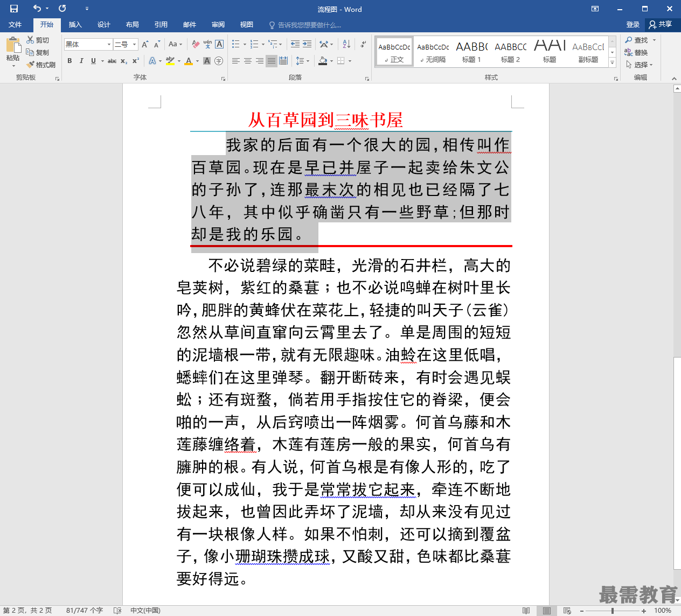Switch to the 审阅 tab
This screenshot has height=616, width=681.
point(218,25)
